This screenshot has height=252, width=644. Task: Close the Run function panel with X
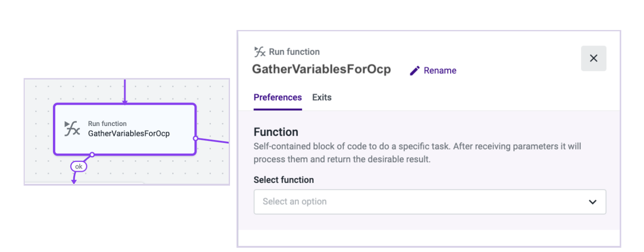coord(593,58)
